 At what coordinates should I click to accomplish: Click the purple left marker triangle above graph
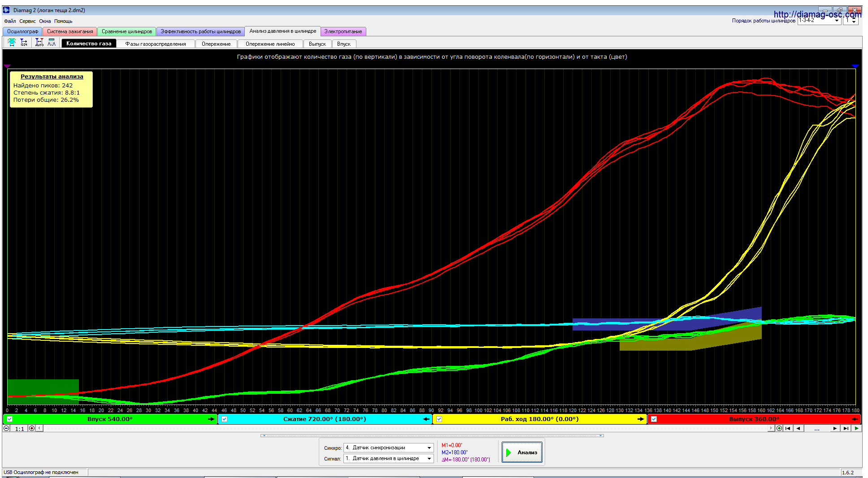pyautogui.click(x=7, y=66)
